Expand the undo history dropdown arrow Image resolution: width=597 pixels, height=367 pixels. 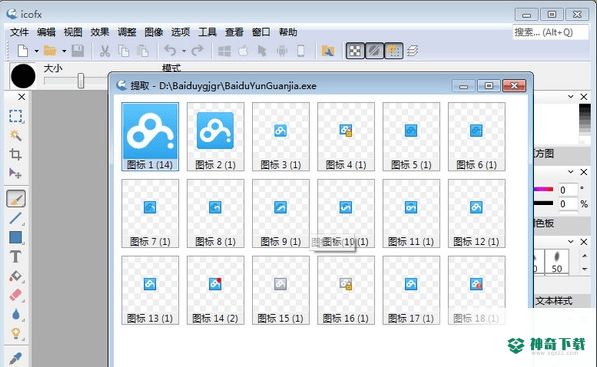(x=184, y=51)
